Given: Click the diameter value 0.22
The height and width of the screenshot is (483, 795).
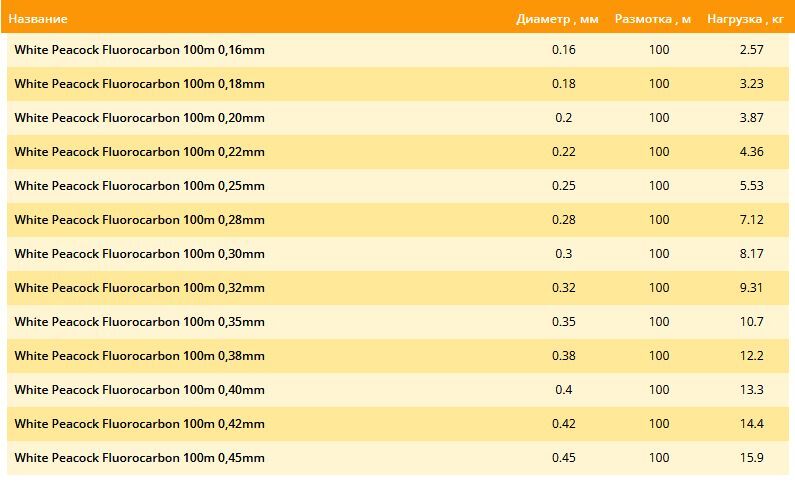Looking at the screenshot, I should [x=564, y=152].
